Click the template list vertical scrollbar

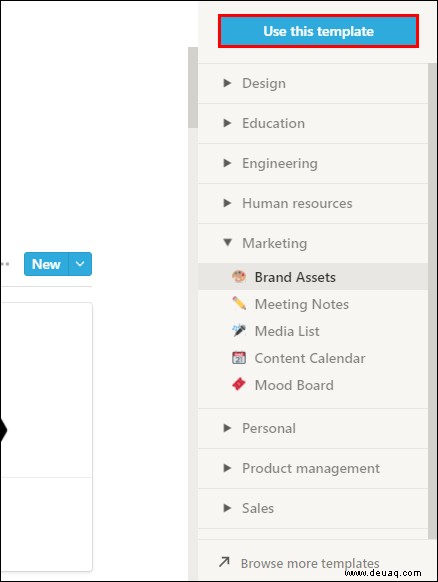[432, 301]
